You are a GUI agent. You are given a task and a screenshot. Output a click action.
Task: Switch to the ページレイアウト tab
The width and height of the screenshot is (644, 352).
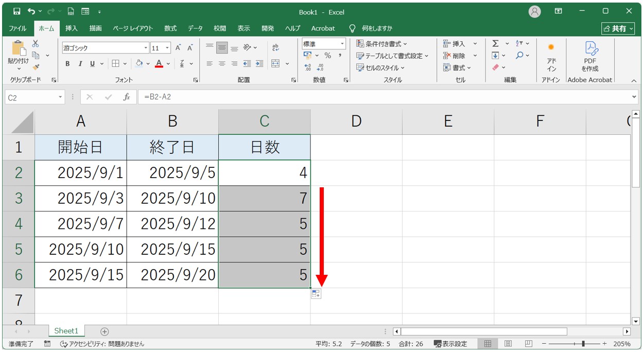(133, 28)
